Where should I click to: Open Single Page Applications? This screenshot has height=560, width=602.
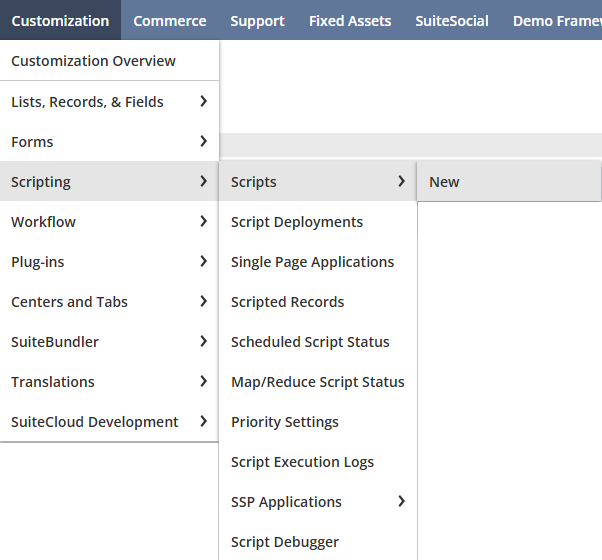pos(318,262)
